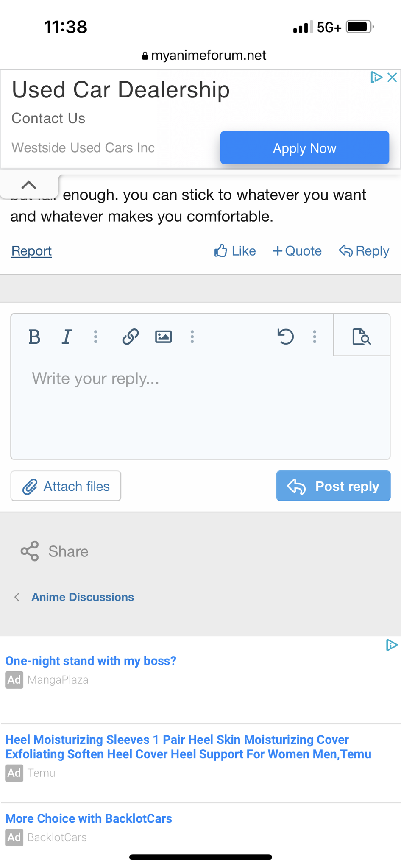Open more options beside undo

tap(315, 337)
